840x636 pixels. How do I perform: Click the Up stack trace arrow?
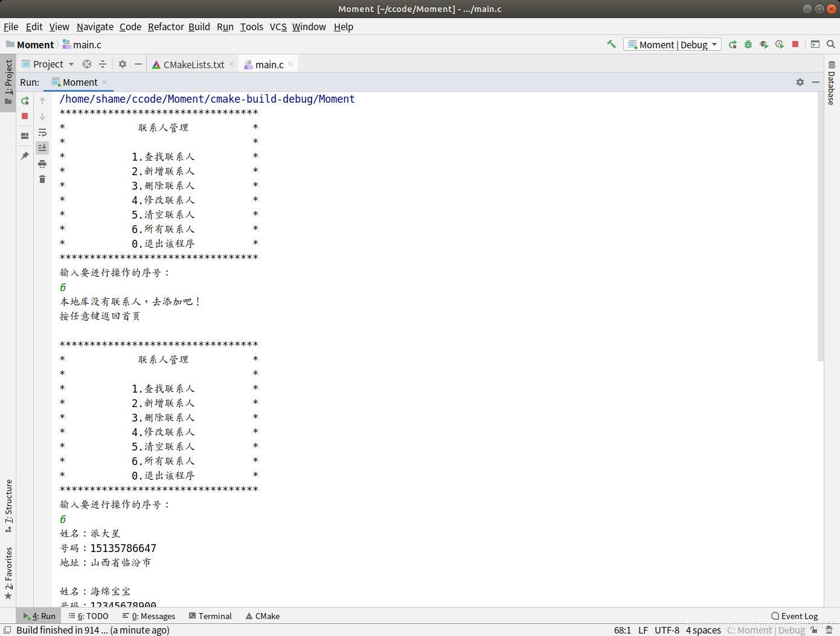[42, 100]
